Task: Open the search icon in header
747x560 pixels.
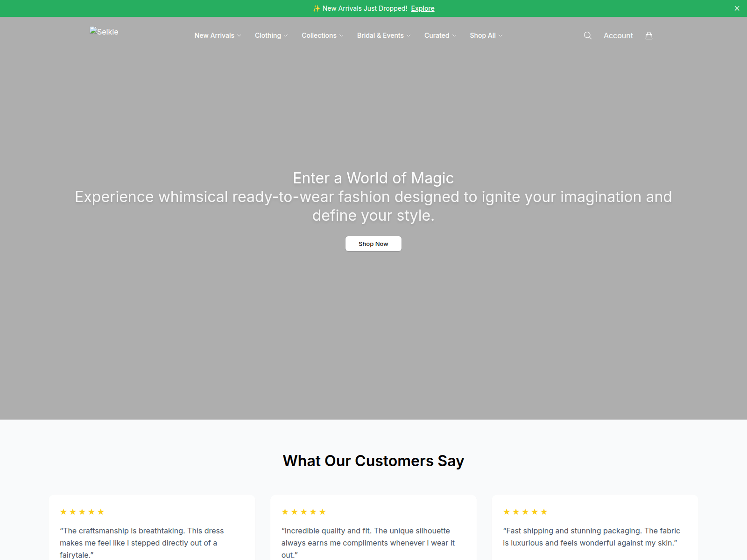Action: 588,35
